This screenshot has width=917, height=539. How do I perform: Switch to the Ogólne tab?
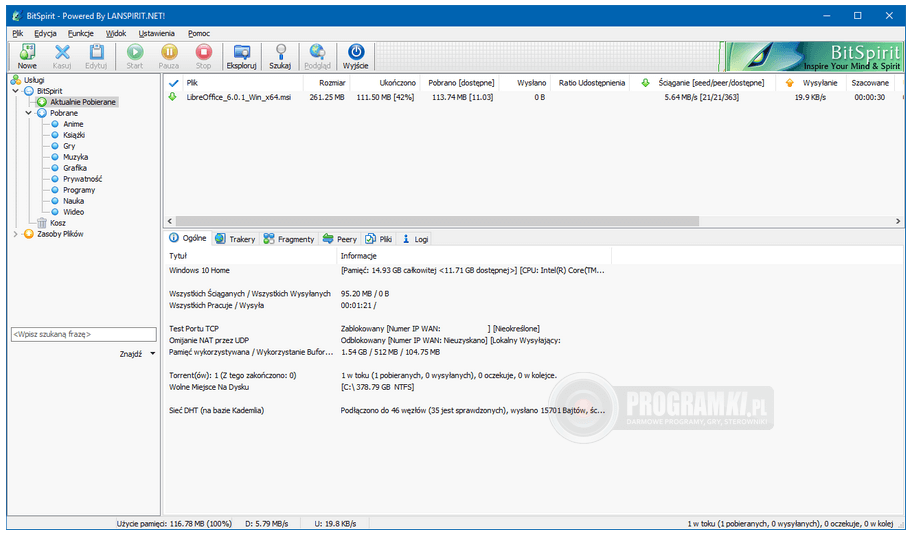coord(188,239)
